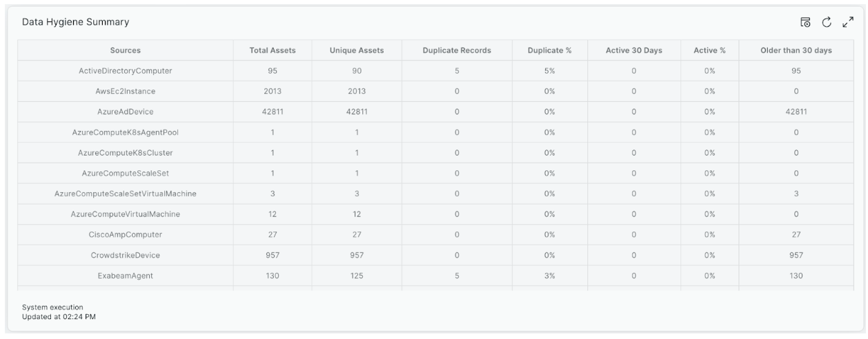Sort by the Duplicate % column header
Image resolution: width=868 pixels, height=339 pixels.
(x=549, y=50)
